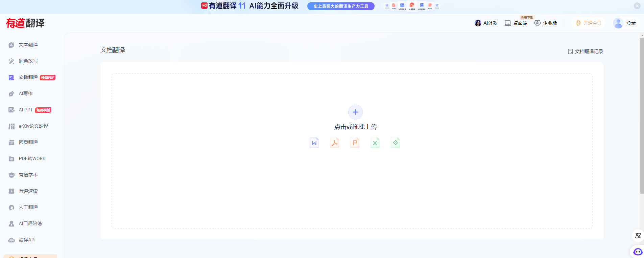Open 文本翻译 text translation icon
This screenshot has width=644, height=258.
tap(11, 45)
